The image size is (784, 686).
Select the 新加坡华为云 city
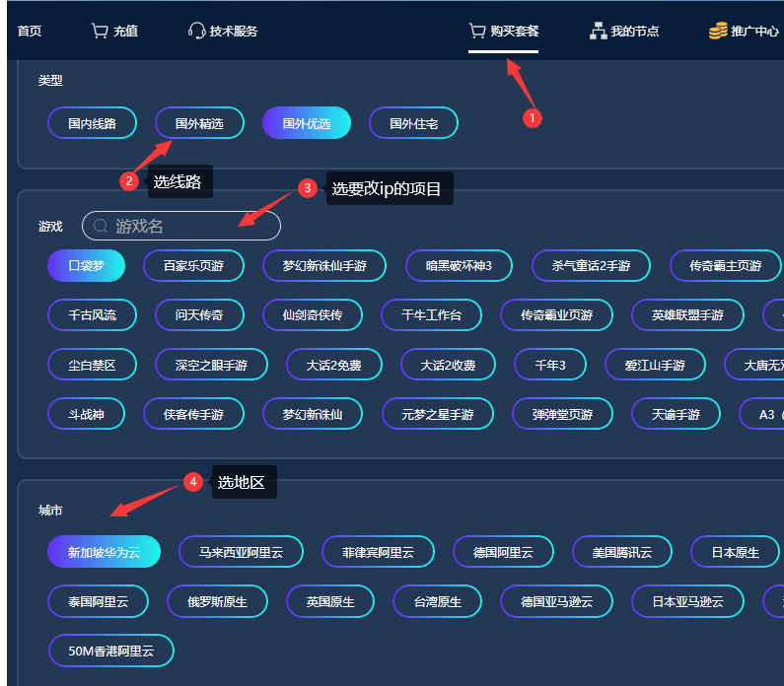[x=104, y=552]
